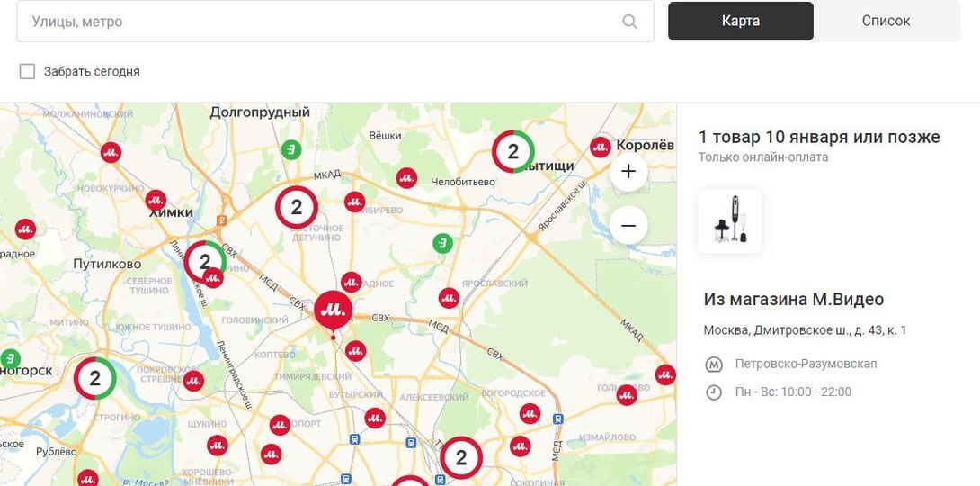
Task: Click the Долгопрудный map label
Action: pos(260,112)
